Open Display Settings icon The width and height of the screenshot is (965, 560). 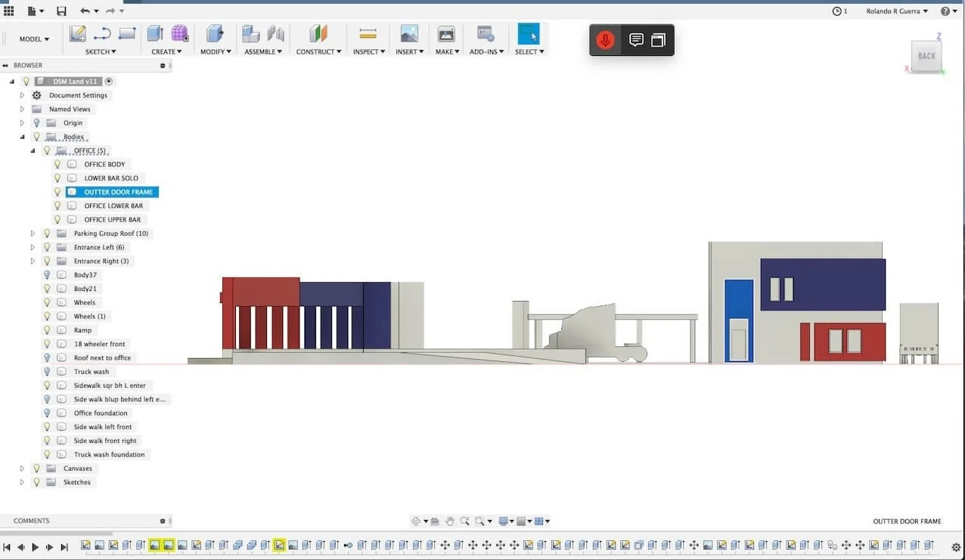[x=502, y=521]
